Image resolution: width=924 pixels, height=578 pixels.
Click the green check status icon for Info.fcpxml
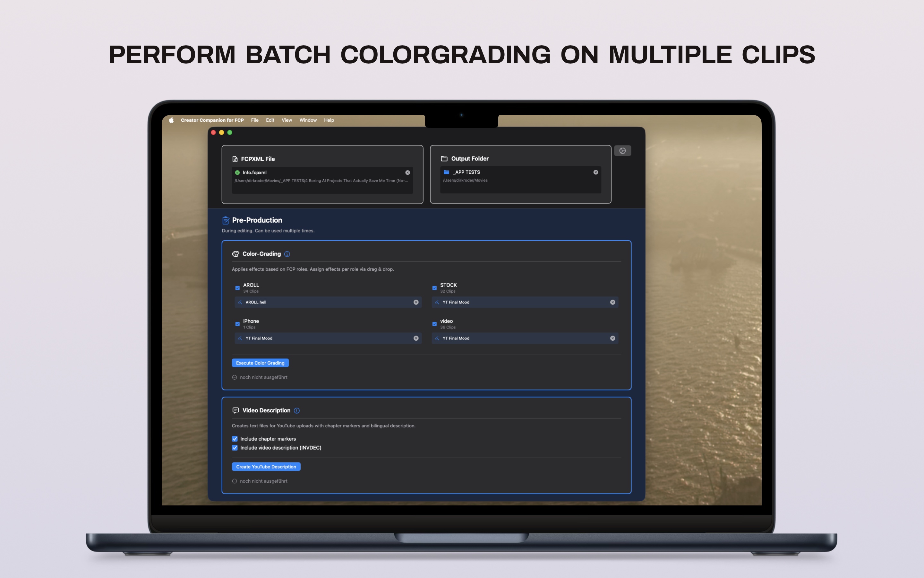tap(237, 172)
